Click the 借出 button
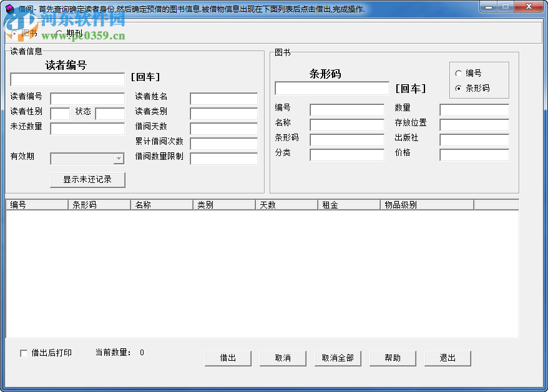 click(228, 358)
